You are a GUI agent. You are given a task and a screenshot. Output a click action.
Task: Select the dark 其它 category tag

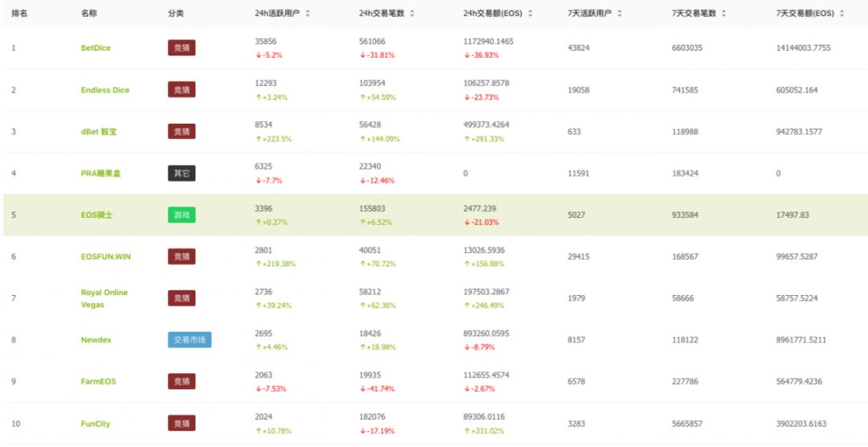coord(182,174)
